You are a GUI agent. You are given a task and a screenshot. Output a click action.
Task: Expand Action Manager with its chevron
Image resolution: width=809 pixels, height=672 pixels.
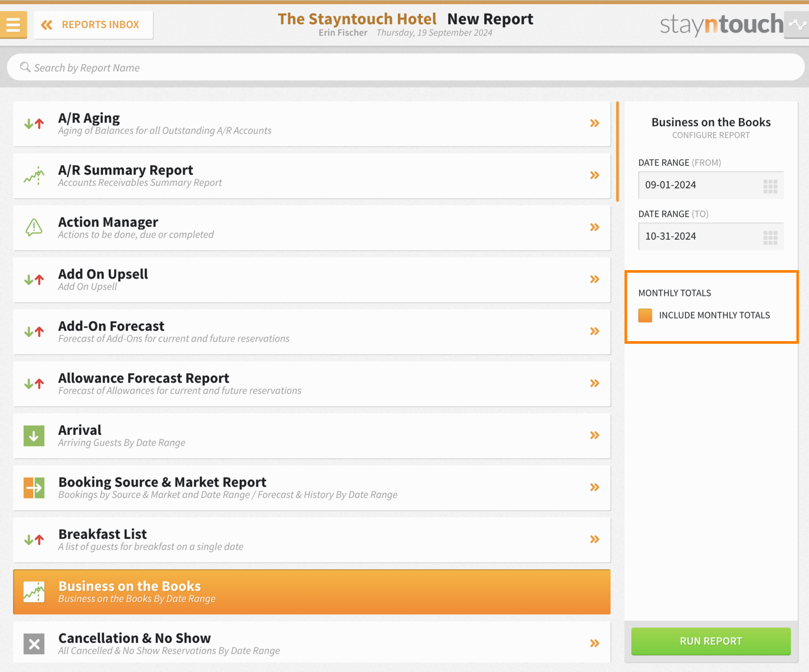coord(594,227)
